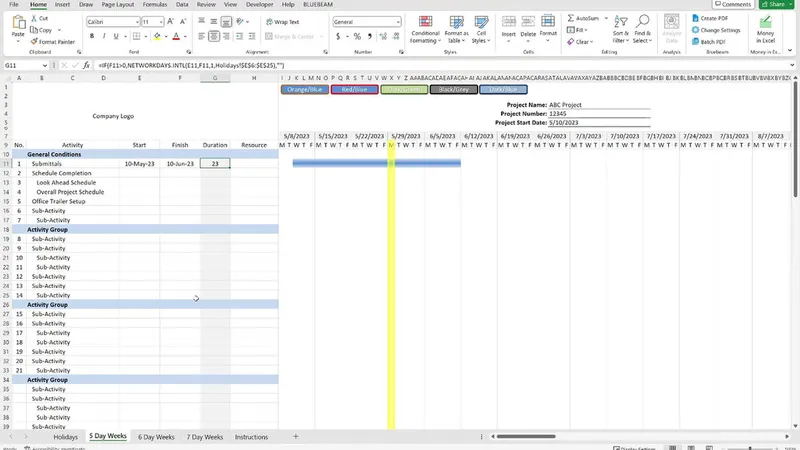
Task: Click the Cut scissors icon
Action: [34, 18]
